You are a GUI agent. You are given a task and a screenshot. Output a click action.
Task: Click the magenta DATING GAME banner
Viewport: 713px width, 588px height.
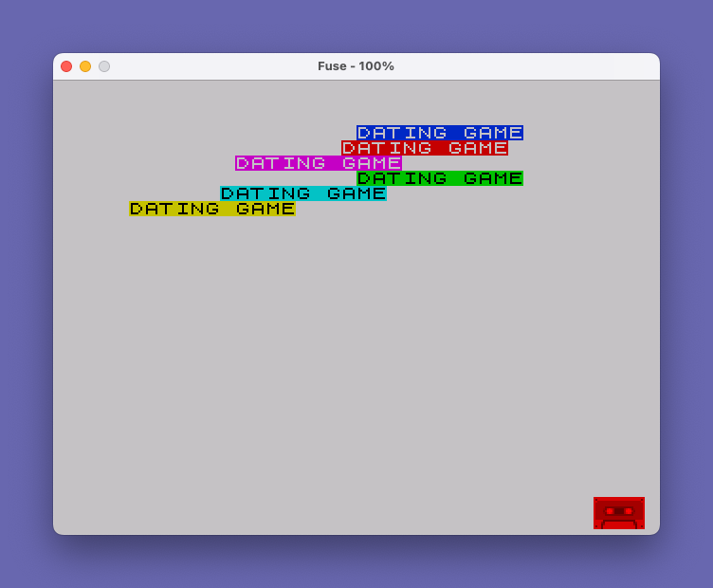click(x=319, y=163)
